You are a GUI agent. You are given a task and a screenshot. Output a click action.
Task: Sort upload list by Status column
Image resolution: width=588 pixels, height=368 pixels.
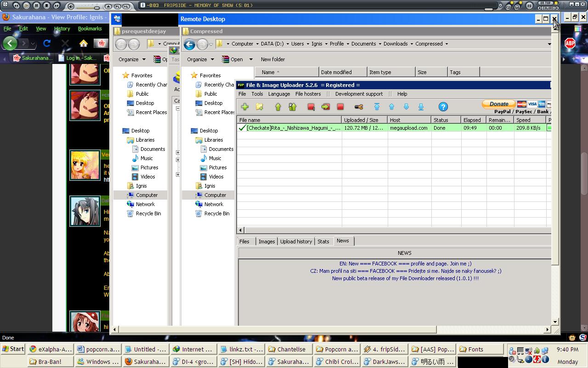(x=446, y=120)
